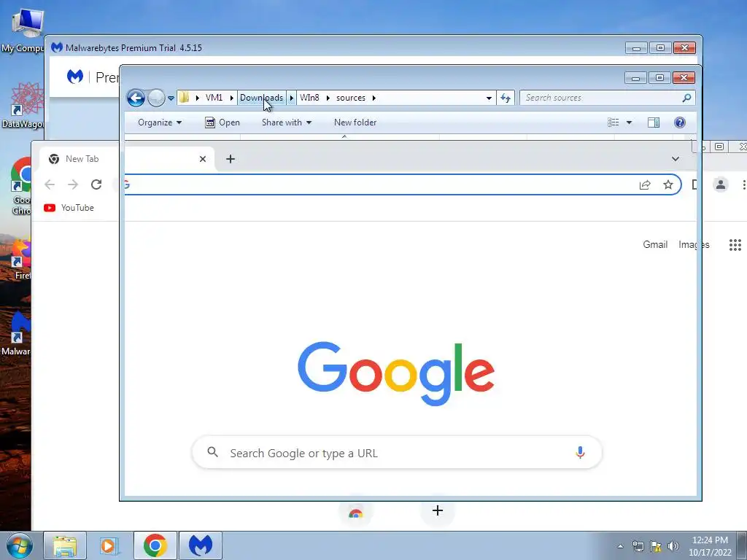Click the Malwarebytes window title bar logo
Viewport: 747px width, 560px height.
point(57,47)
